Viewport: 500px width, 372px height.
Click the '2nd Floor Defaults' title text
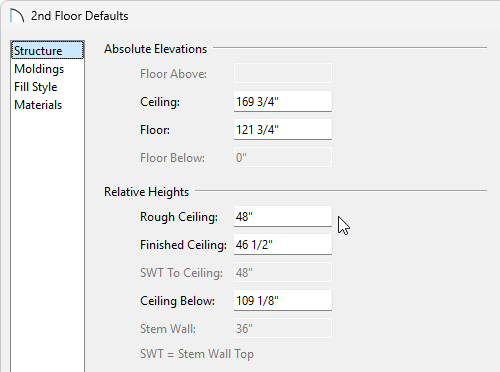point(80,16)
